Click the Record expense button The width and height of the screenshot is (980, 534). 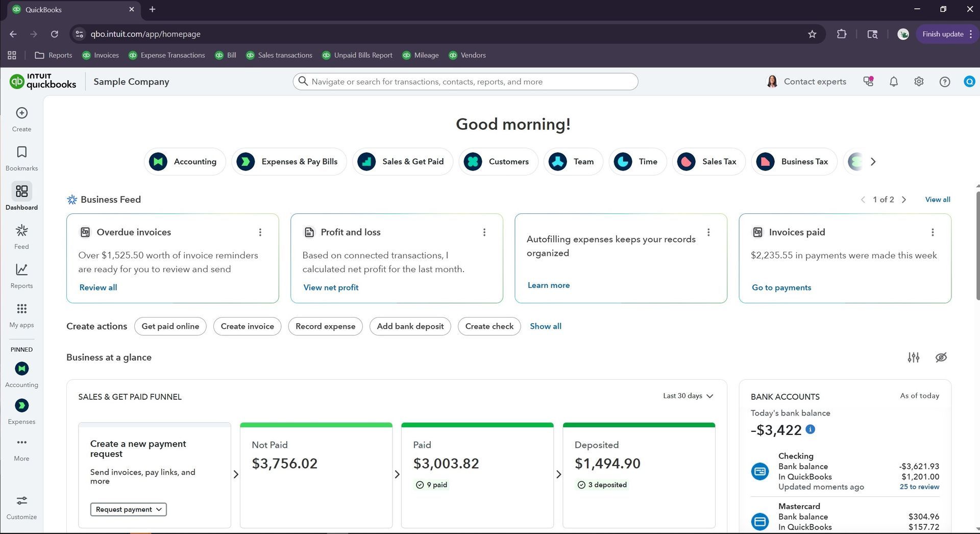[326, 327]
